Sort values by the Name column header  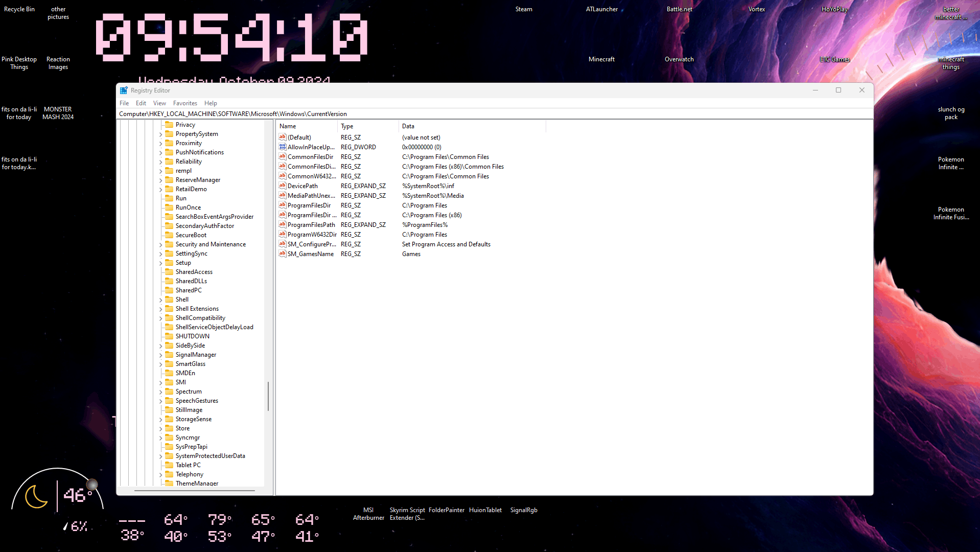[307, 126]
